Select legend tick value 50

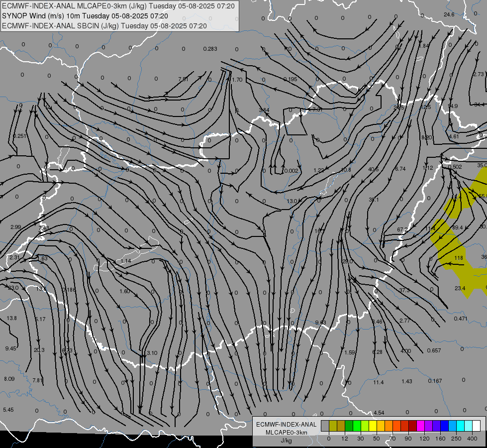[377, 439]
